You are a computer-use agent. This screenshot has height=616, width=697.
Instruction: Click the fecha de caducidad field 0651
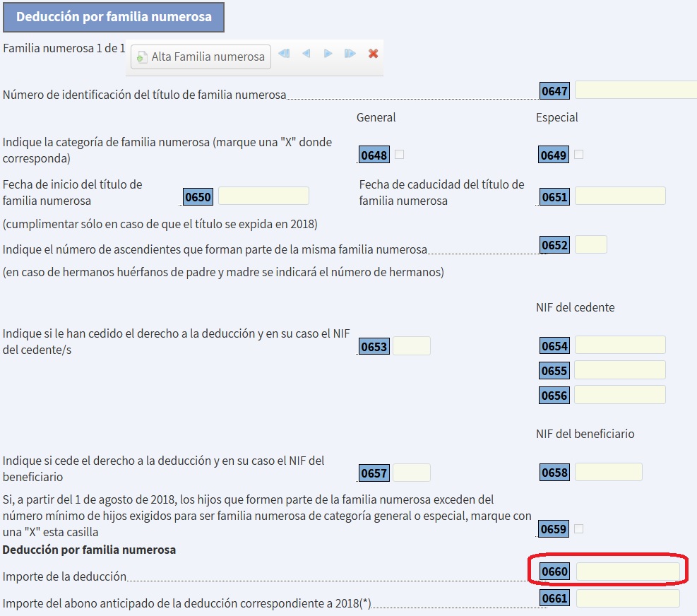pyautogui.click(x=620, y=196)
